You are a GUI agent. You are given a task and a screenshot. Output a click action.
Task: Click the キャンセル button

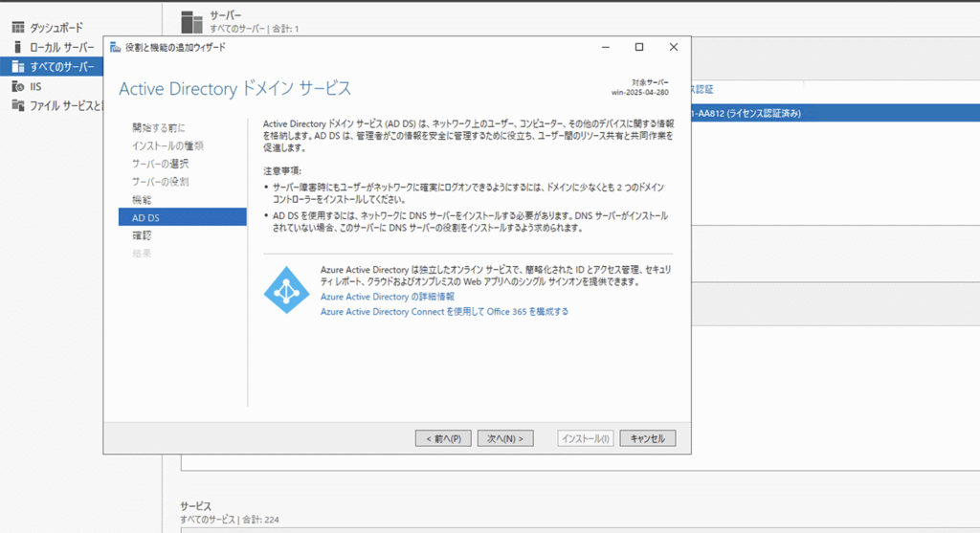pos(648,438)
